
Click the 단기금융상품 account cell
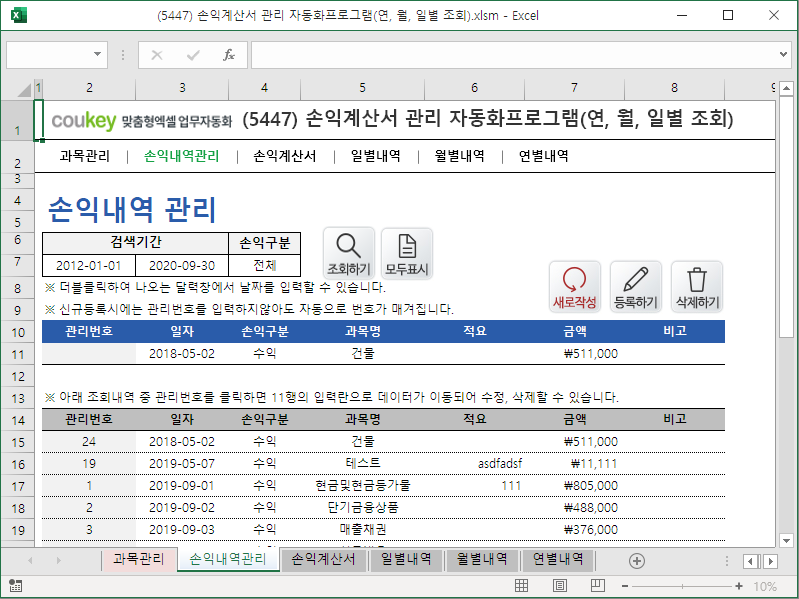[x=362, y=507]
